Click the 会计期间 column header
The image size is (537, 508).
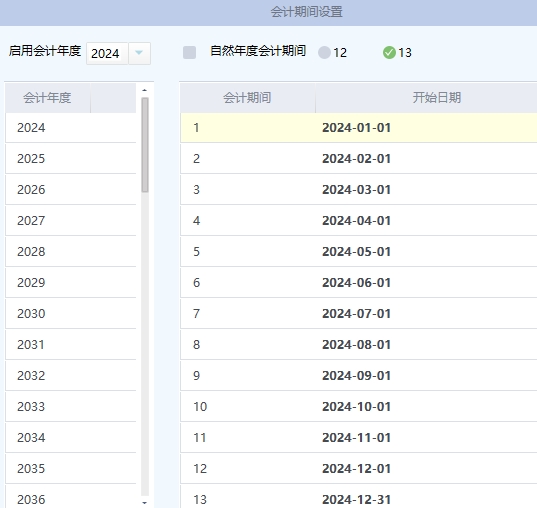(248, 98)
